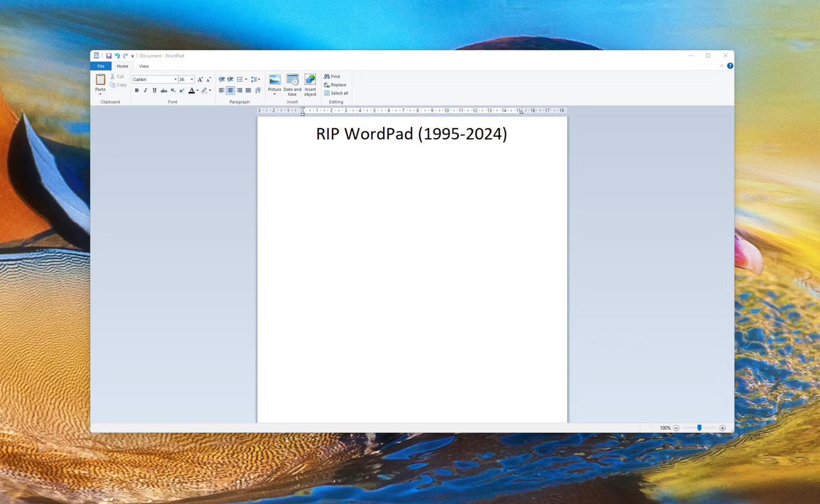
Task: Click the zoom slider handle
Action: [x=699, y=428]
